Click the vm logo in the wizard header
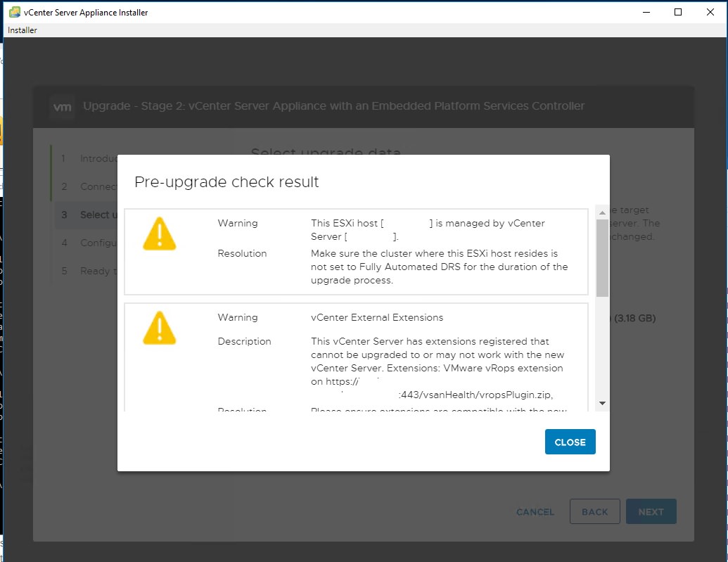 point(62,107)
